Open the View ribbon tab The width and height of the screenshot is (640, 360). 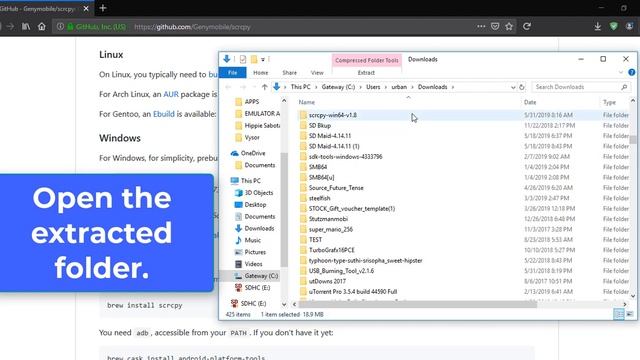(317, 73)
